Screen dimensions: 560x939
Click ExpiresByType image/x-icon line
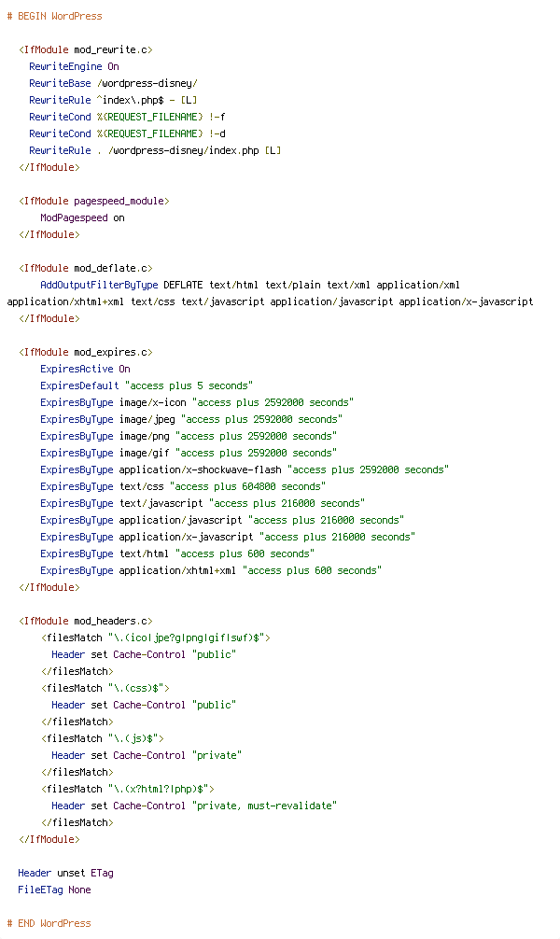(197, 402)
